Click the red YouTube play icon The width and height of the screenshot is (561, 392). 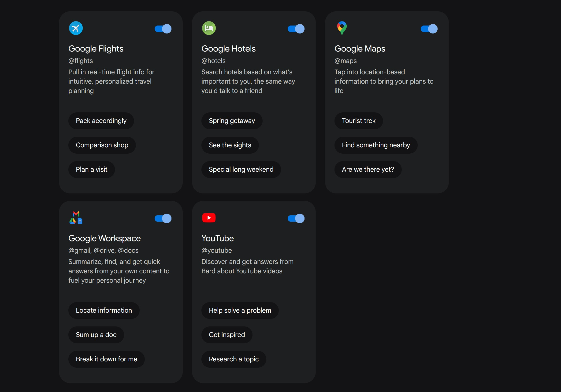pyautogui.click(x=209, y=218)
